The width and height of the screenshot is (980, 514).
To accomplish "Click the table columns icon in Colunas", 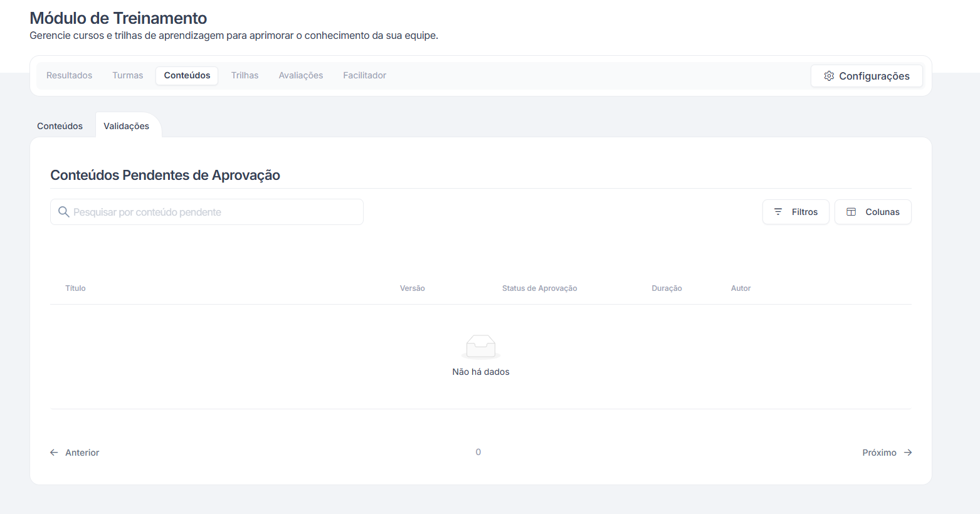I will click(851, 212).
